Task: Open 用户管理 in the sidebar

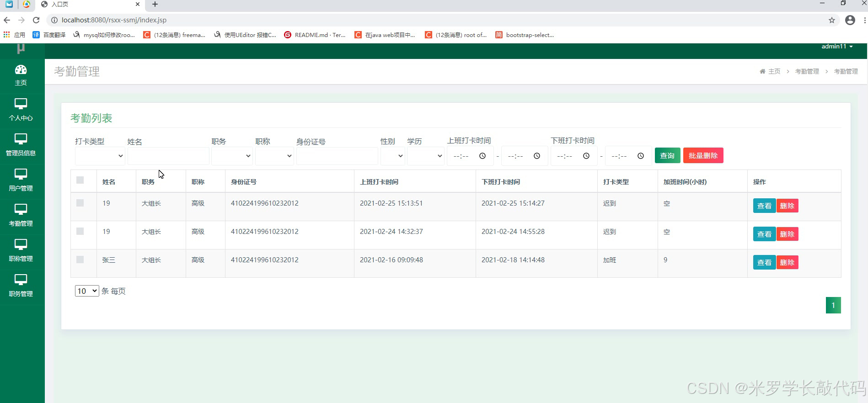Action: (x=21, y=181)
